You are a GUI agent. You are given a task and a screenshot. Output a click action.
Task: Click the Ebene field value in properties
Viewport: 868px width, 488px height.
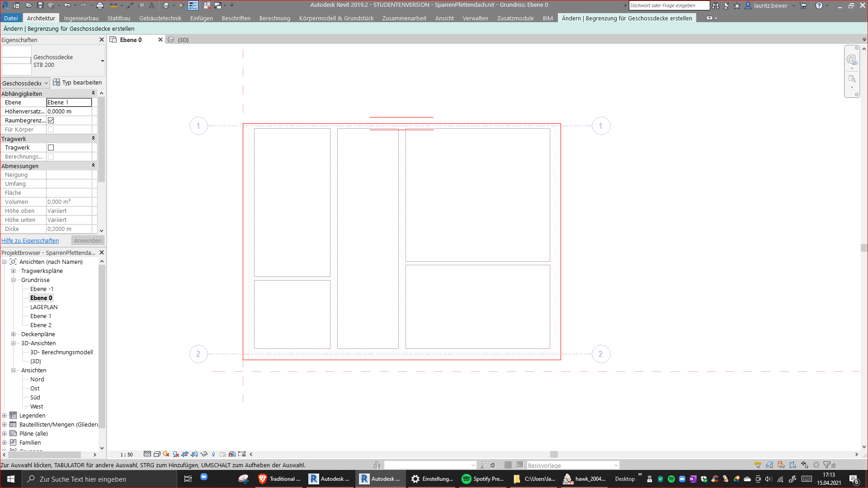(x=69, y=103)
